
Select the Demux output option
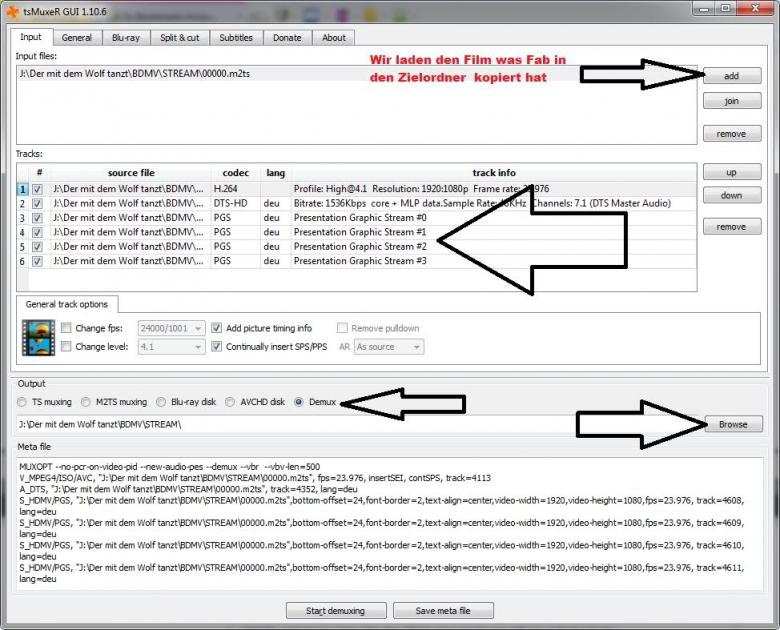298,402
